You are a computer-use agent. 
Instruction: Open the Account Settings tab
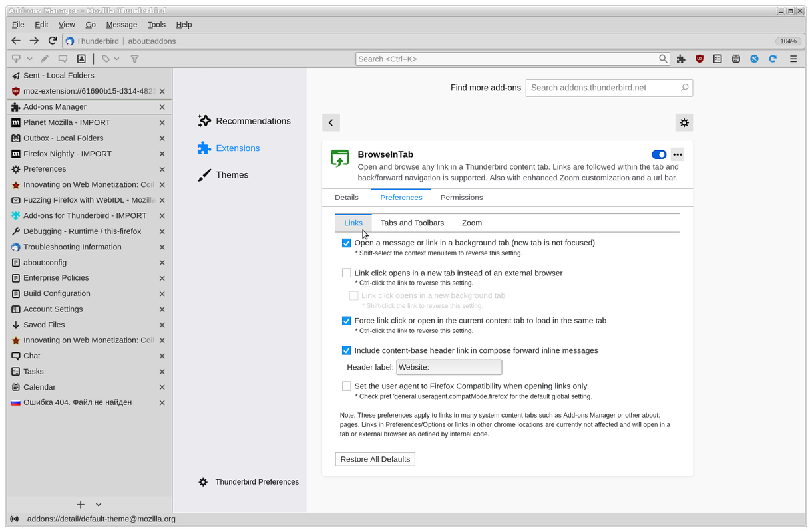89,309
